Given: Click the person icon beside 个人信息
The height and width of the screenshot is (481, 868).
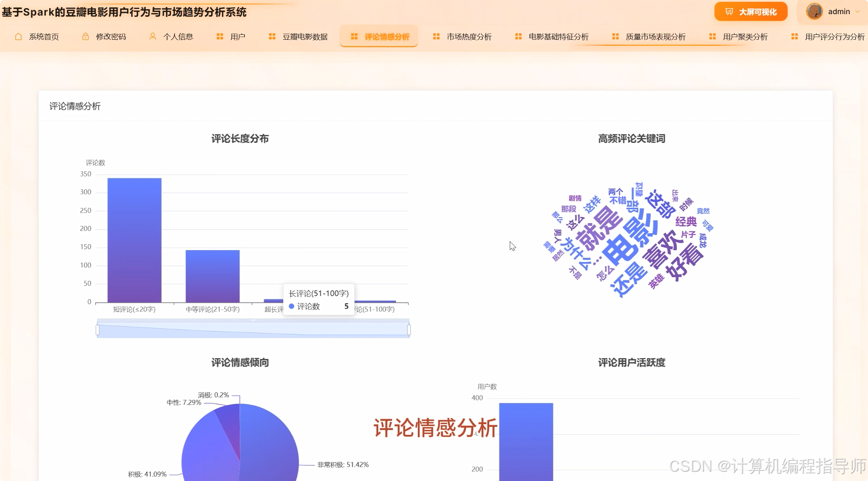Looking at the screenshot, I should [x=152, y=36].
